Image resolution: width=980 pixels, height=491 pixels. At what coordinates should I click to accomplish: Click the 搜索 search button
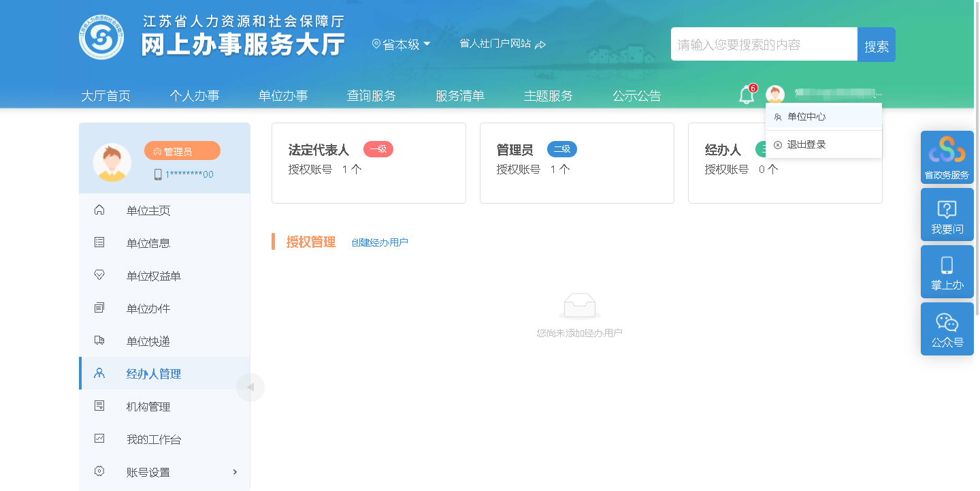(x=876, y=45)
